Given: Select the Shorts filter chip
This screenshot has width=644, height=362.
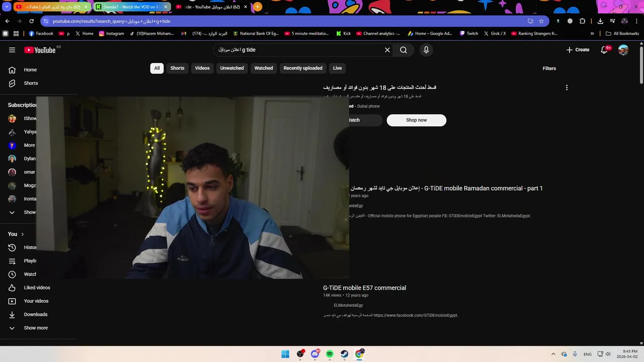Looking at the screenshot, I should (x=177, y=68).
